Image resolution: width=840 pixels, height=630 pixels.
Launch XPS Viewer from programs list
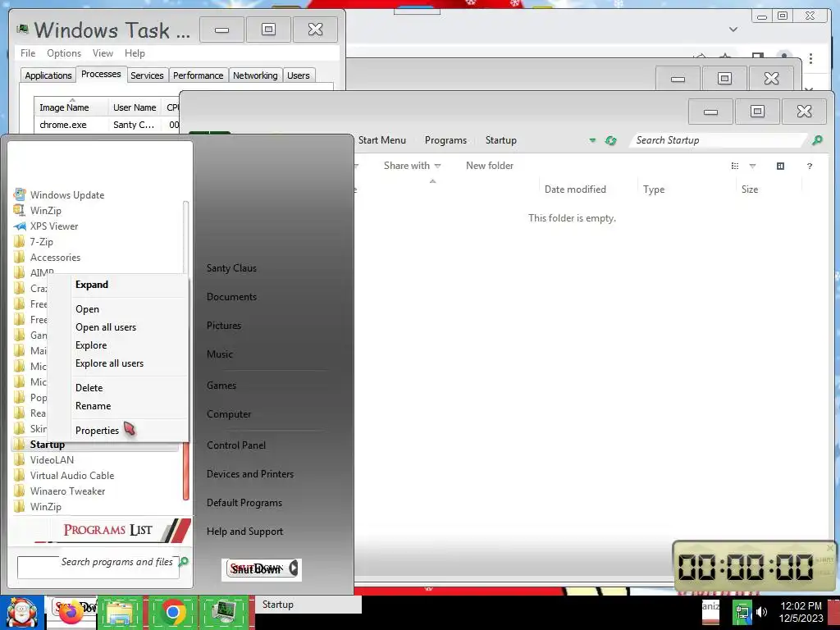point(46,226)
